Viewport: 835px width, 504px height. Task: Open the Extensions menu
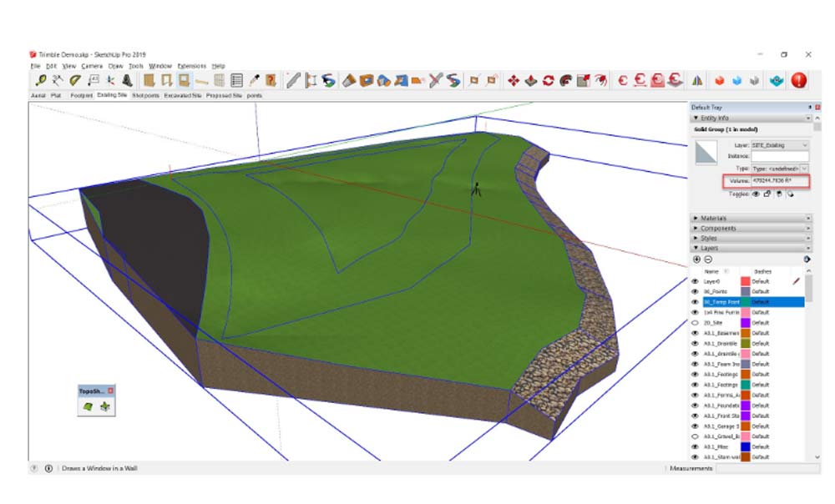[191, 66]
